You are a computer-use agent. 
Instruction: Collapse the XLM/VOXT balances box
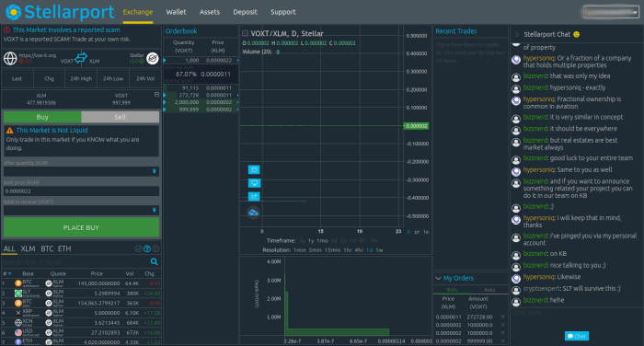click(x=156, y=95)
